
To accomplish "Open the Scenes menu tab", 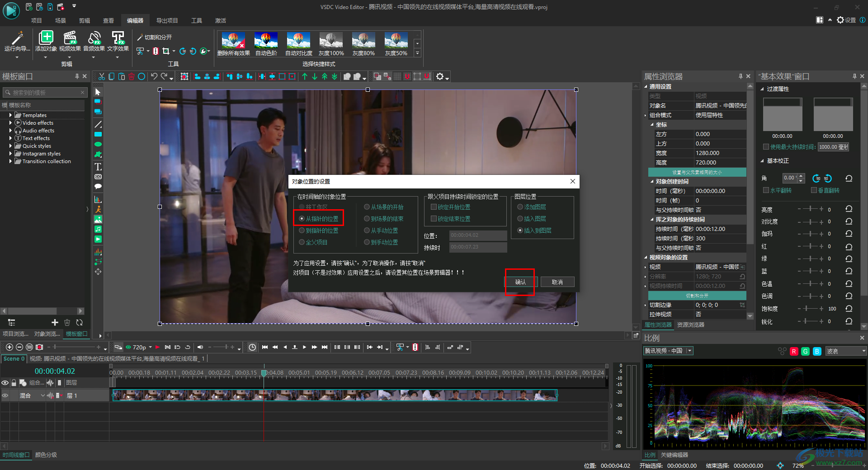I will [x=61, y=20].
